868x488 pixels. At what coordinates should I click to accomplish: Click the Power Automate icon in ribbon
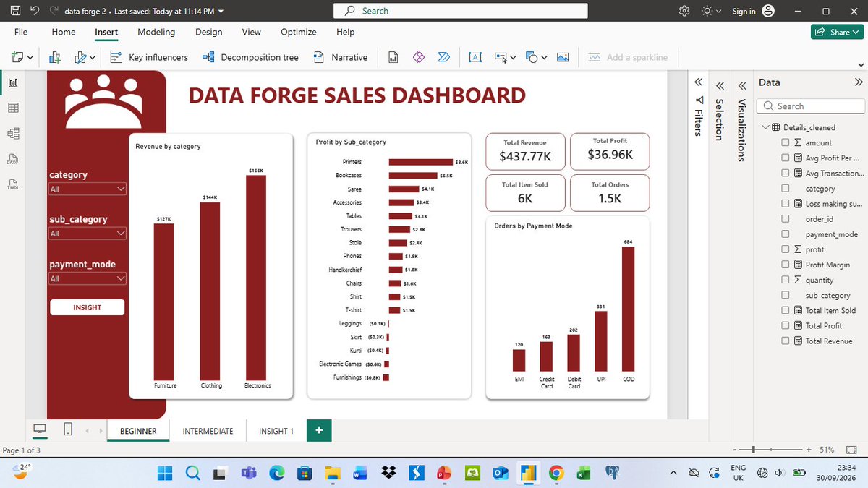(x=444, y=57)
